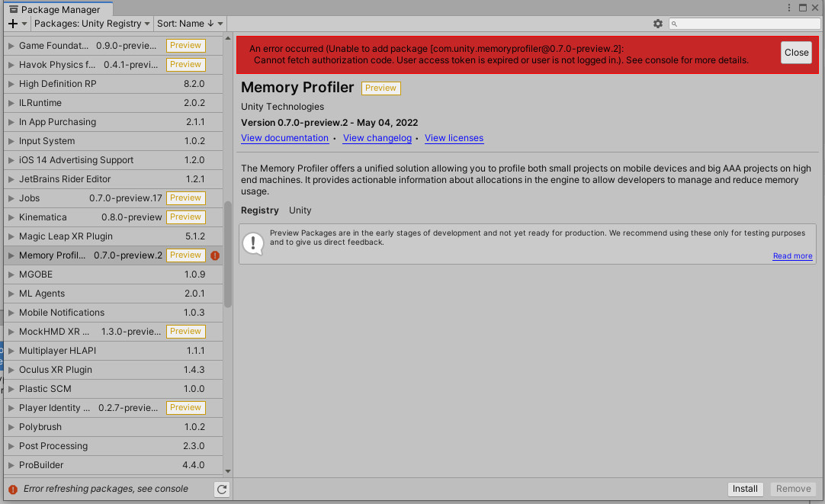825x504 pixels.
Task: Open the Sort: Name dropdown
Action: (190, 24)
